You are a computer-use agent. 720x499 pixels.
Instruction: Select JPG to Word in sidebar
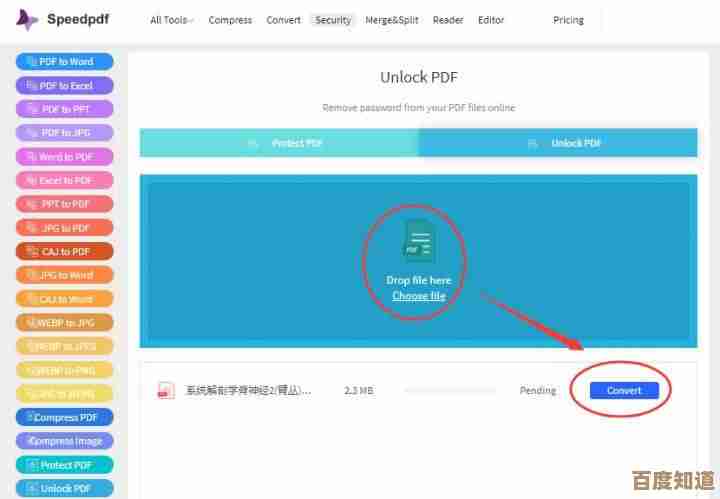(65, 275)
